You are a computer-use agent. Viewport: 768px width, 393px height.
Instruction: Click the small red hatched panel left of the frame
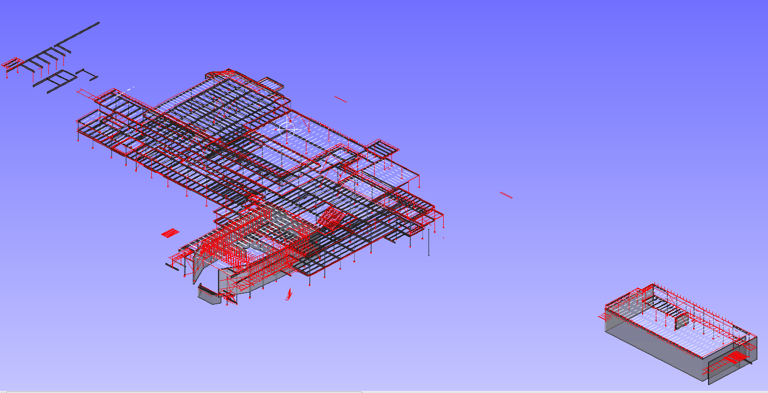(170, 233)
